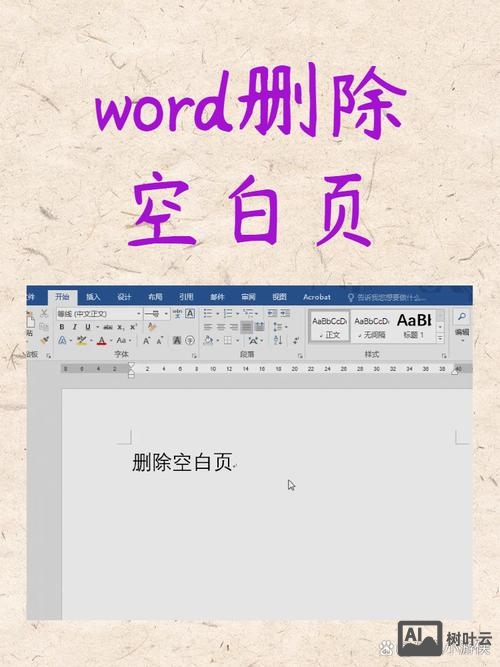Clear all formatting with the eraser A
Screen dimensions: 500x667
(x=152, y=327)
